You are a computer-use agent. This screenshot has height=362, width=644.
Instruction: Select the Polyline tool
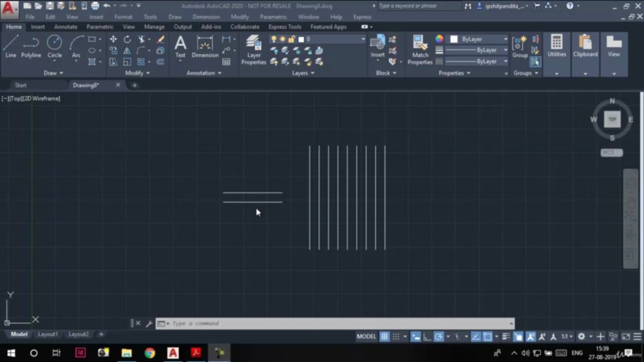point(31,46)
